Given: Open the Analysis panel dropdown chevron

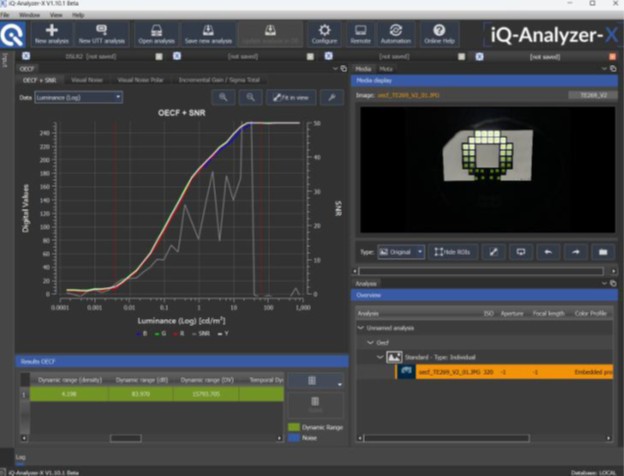Looking at the screenshot, I should 604,283.
